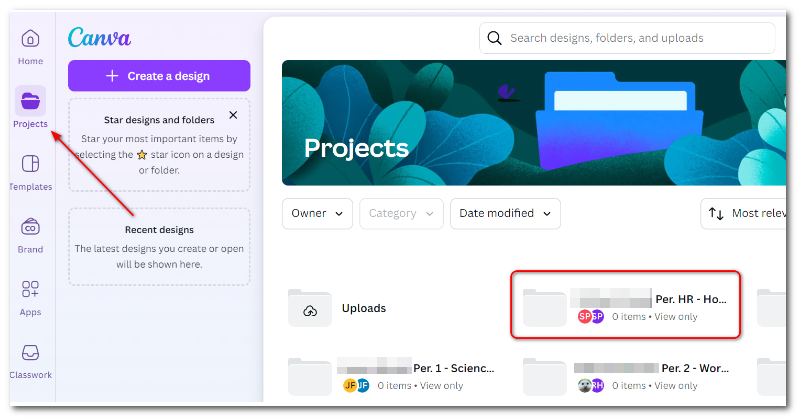This screenshot has width=797, height=417.
Task: Click the Search designs, folders, and uploads field
Action: (627, 38)
